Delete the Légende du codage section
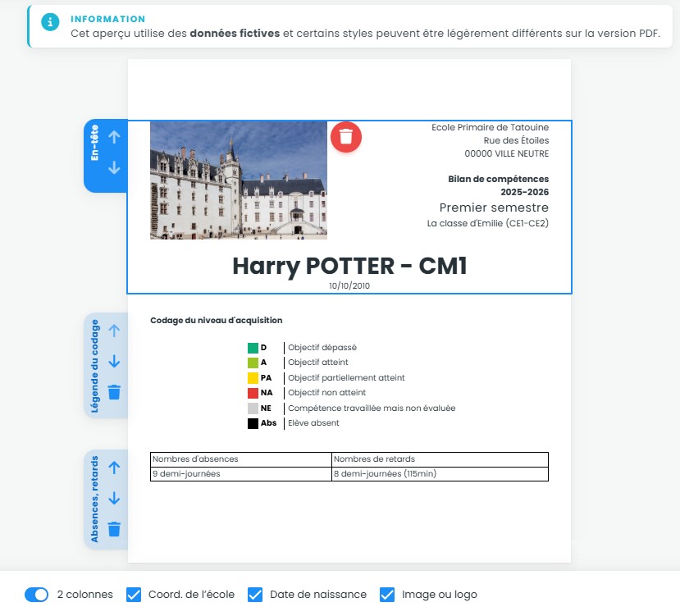The image size is (680, 616). (x=114, y=391)
